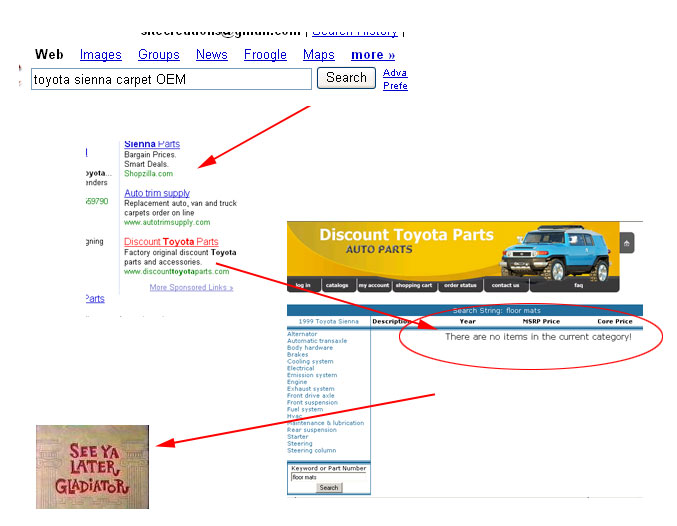Screen dimensions: 677x526
Task: Select the Body hardware category
Action: (310, 348)
